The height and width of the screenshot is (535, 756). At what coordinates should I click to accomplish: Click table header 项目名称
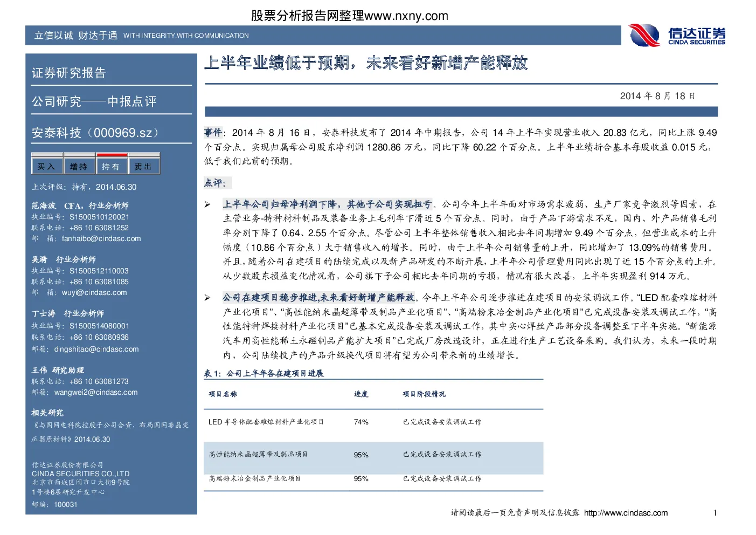223,394
